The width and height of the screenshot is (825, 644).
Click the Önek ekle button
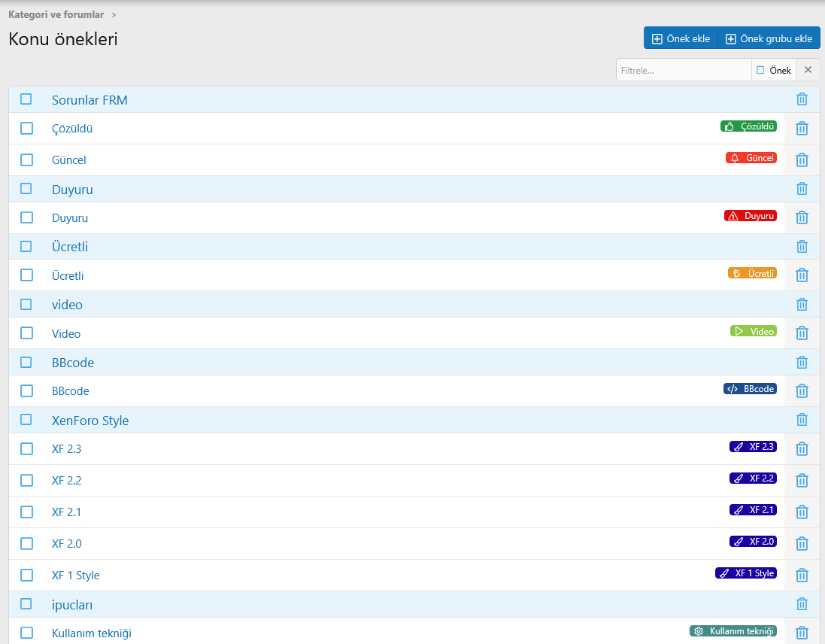pyautogui.click(x=681, y=38)
